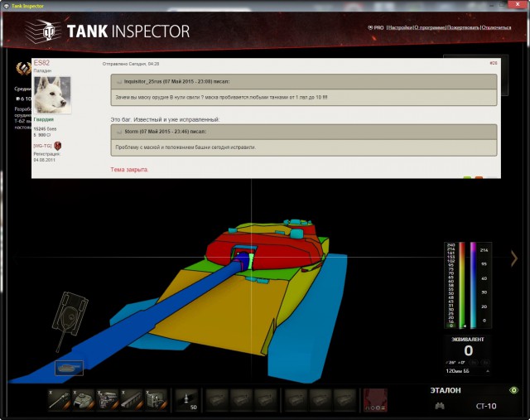Select the suspension tracks module slot

click(x=132, y=400)
